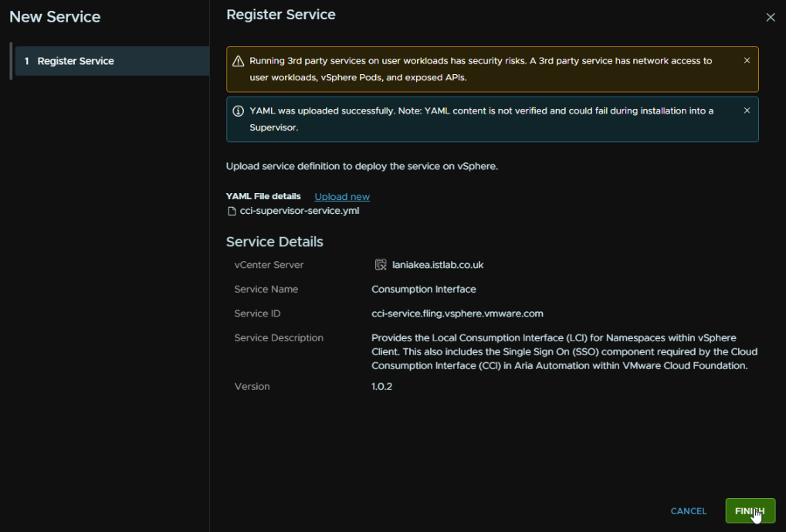786x532 pixels.
Task: Click the Service Description label
Action: pyautogui.click(x=279, y=338)
